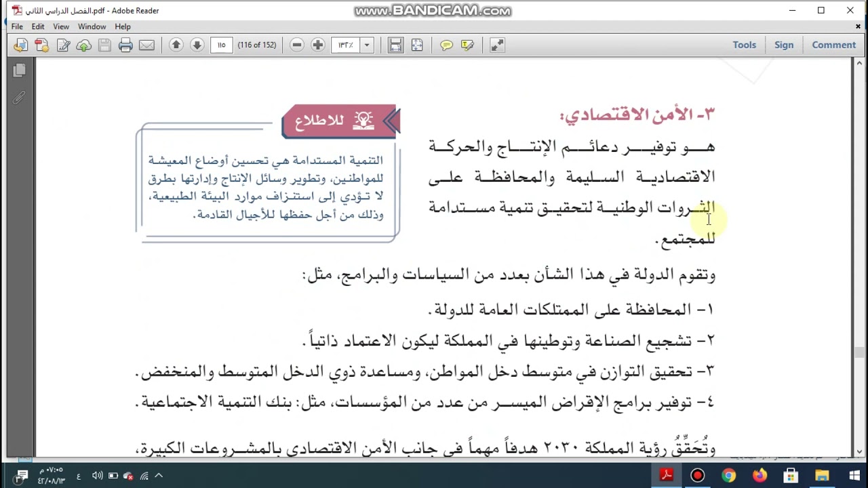Click the zoom percentage value field

346,45
